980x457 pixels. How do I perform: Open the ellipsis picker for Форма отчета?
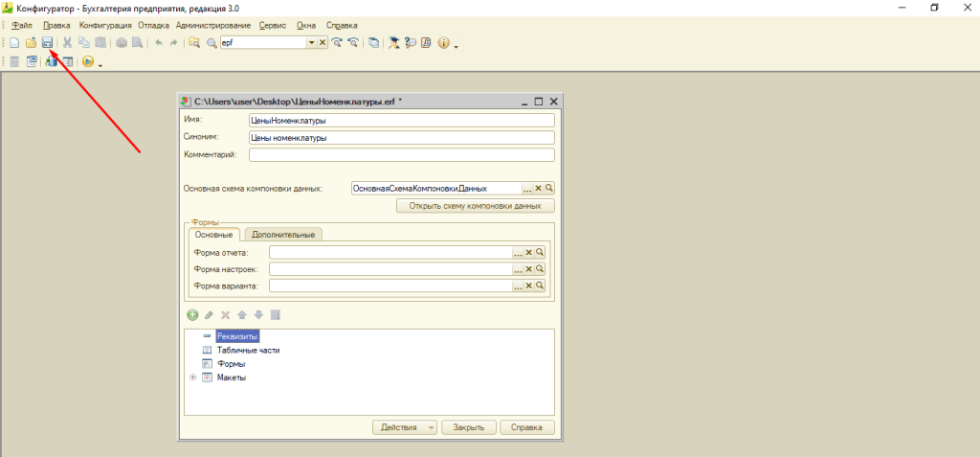click(x=518, y=253)
